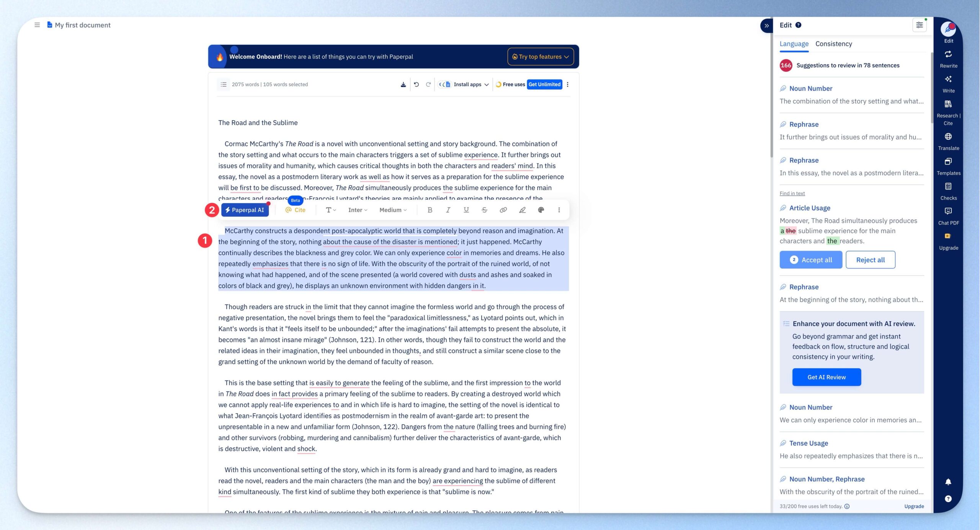Open the notifications bell
Screen dimensions: 980x530
pos(948,482)
